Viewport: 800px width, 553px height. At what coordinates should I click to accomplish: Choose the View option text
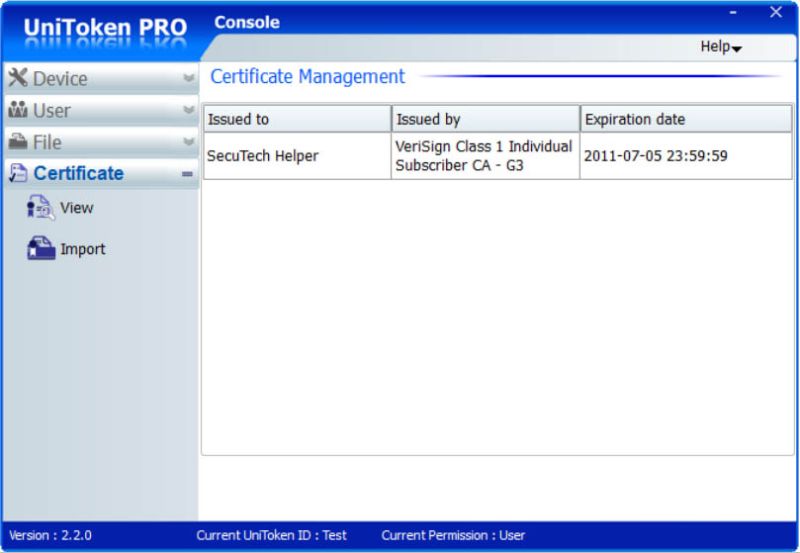point(77,208)
